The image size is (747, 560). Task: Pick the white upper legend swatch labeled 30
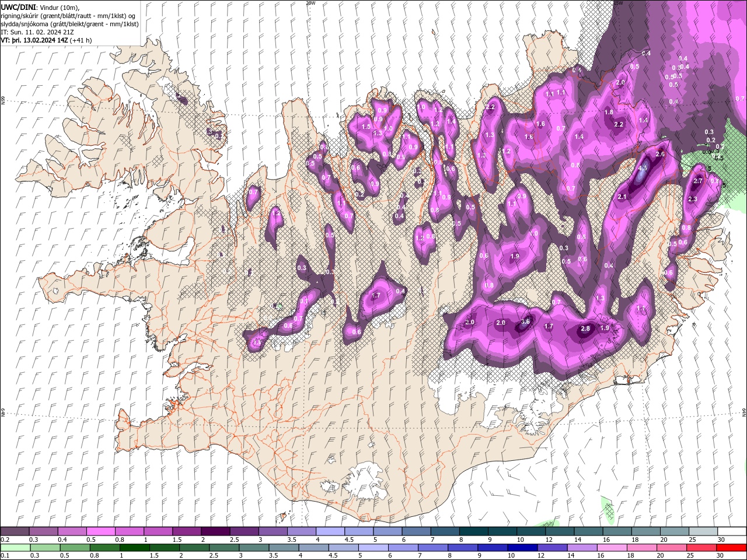731,531
